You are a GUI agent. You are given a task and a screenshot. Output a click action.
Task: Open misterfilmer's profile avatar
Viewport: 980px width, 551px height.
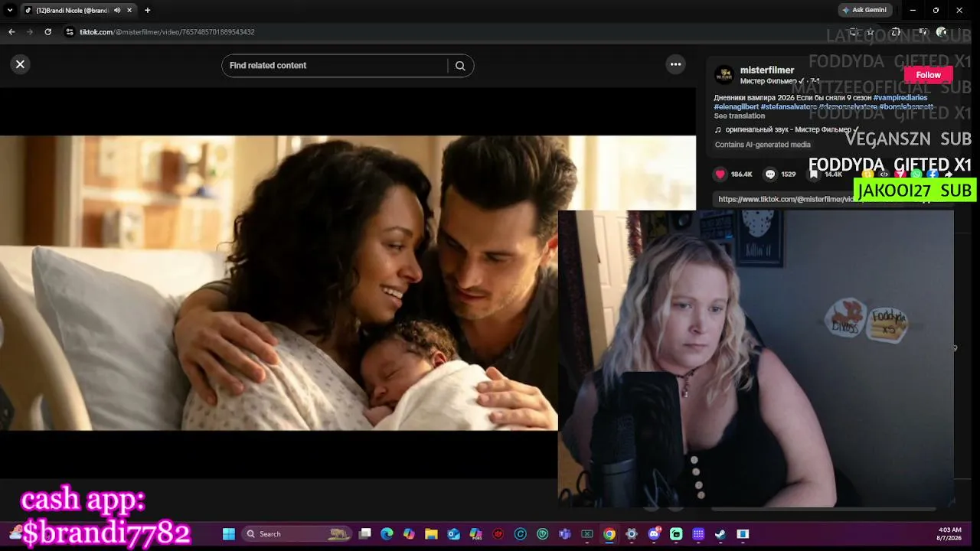pyautogui.click(x=724, y=75)
